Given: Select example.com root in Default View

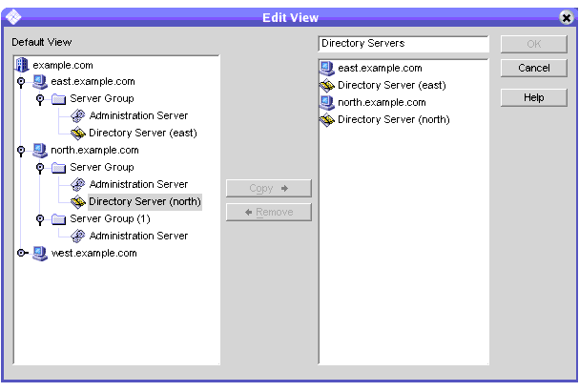Looking at the screenshot, I should tap(63, 65).
